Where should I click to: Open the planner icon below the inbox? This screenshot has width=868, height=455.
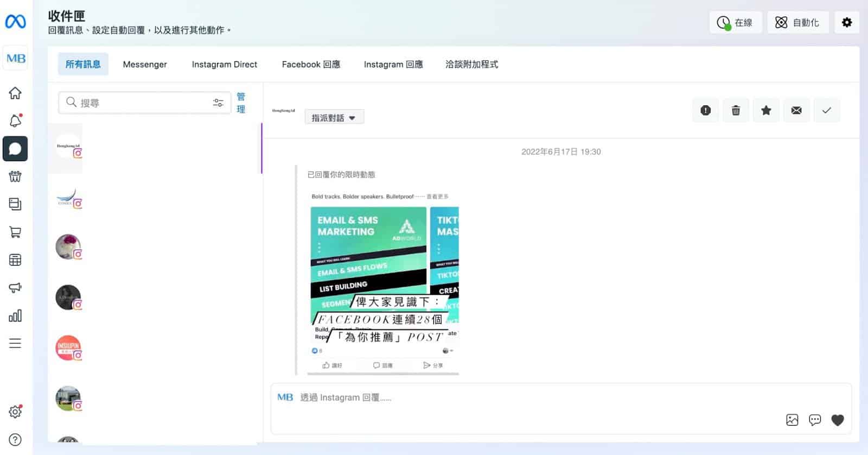pos(15,176)
